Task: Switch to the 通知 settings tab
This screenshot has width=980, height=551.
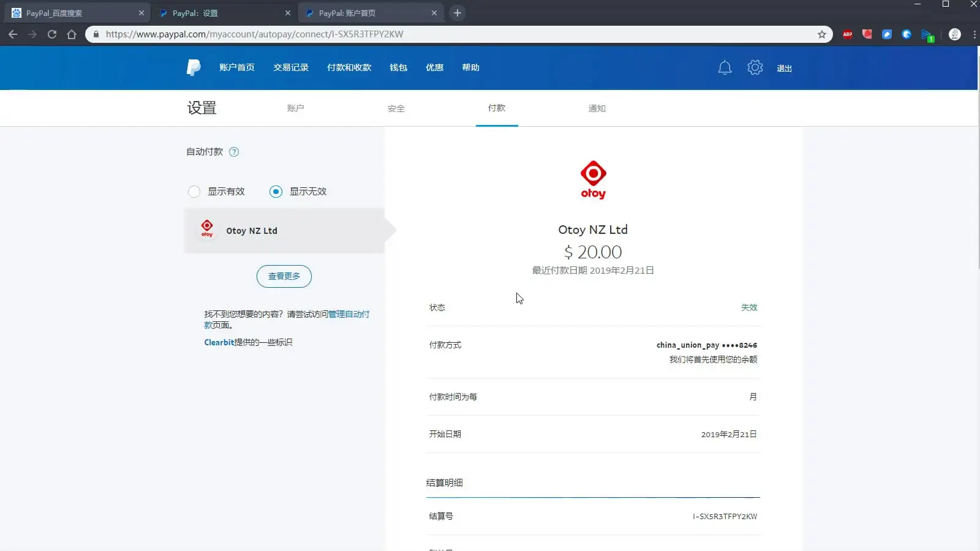Action: [597, 108]
